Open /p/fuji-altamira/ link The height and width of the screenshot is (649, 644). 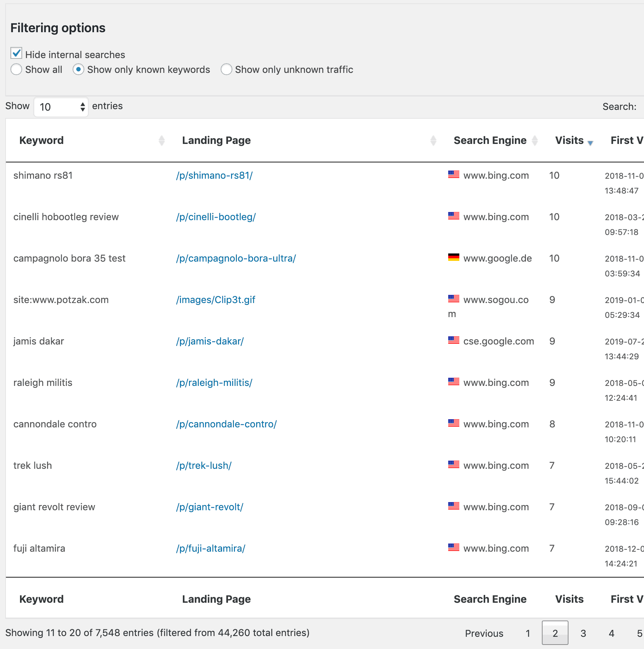(211, 548)
